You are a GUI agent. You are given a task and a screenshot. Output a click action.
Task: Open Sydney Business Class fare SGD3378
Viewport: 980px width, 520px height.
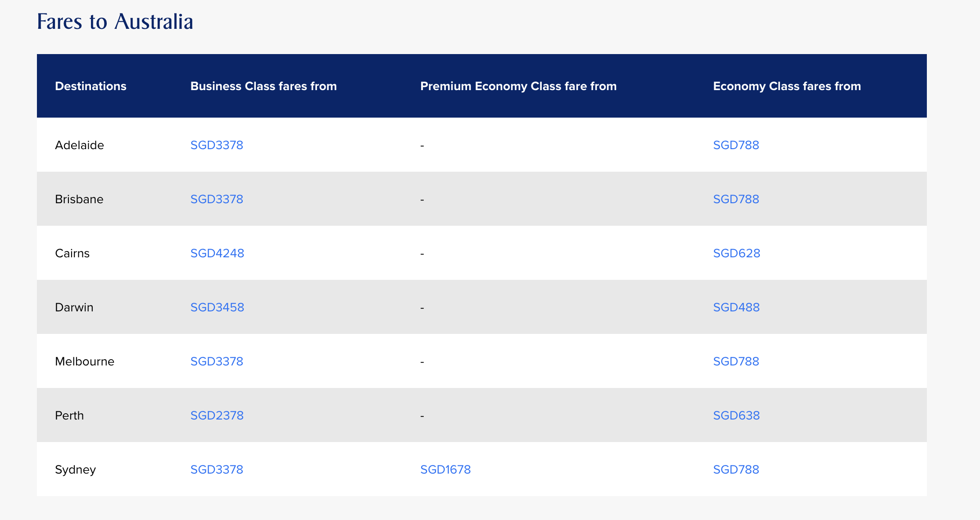pyautogui.click(x=217, y=470)
